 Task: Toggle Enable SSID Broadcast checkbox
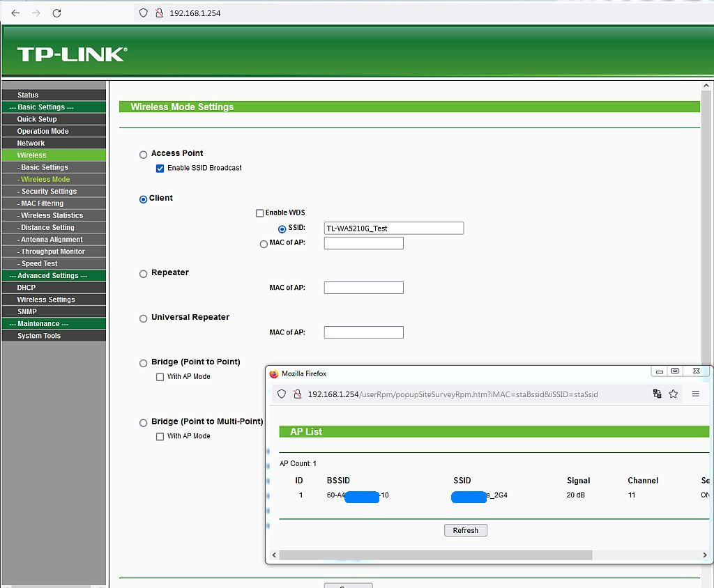point(160,169)
